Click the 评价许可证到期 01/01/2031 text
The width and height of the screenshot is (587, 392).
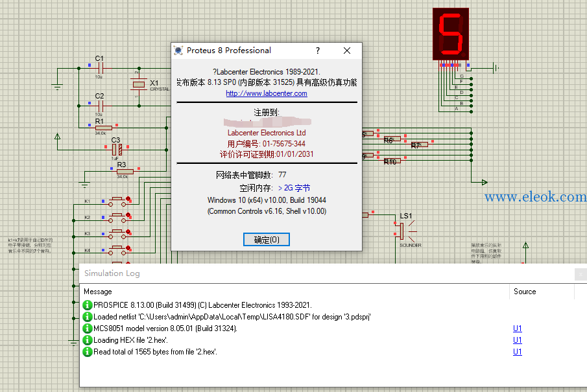[266, 154]
